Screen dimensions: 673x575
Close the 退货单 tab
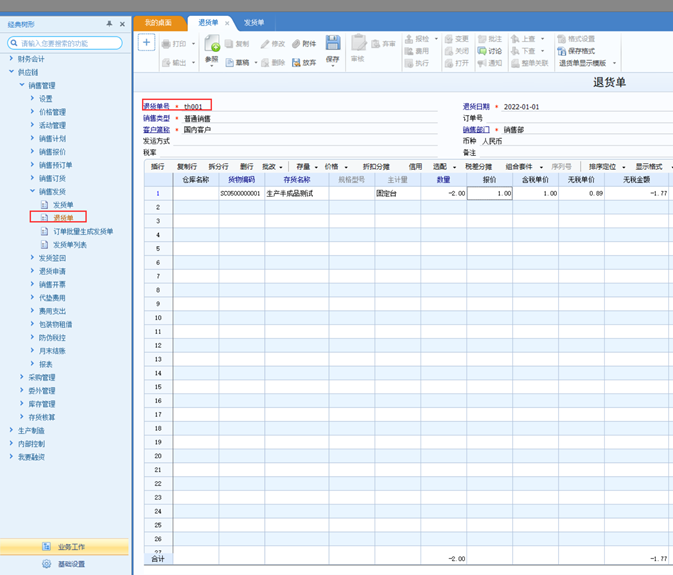(227, 23)
